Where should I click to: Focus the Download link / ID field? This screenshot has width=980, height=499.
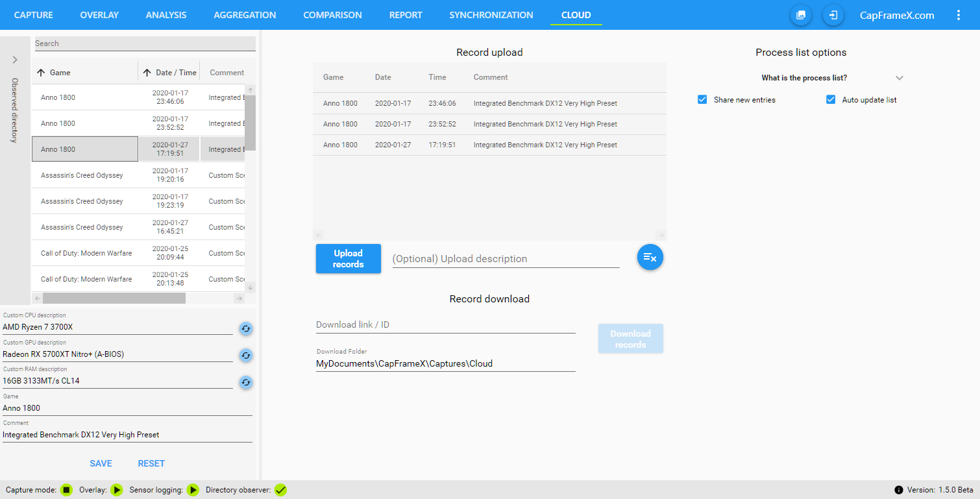pos(445,324)
